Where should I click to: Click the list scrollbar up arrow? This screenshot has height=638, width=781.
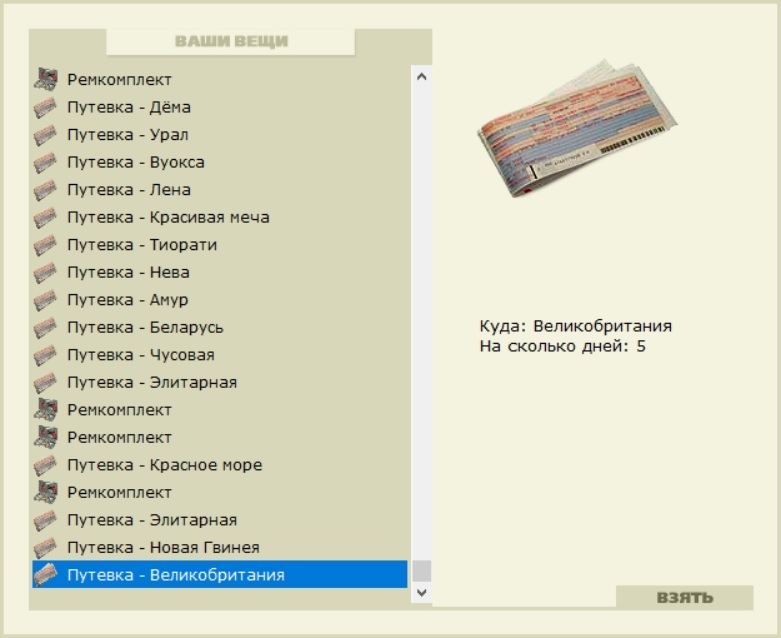click(x=421, y=76)
